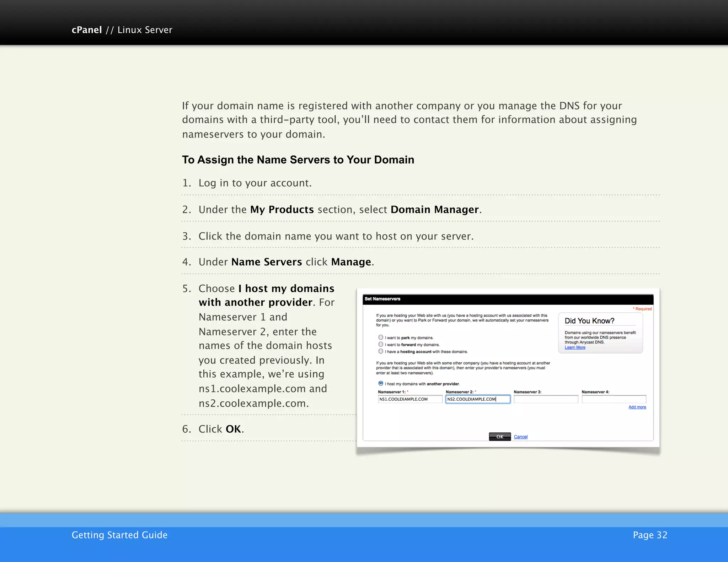Open the Learn More link

point(575,347)
